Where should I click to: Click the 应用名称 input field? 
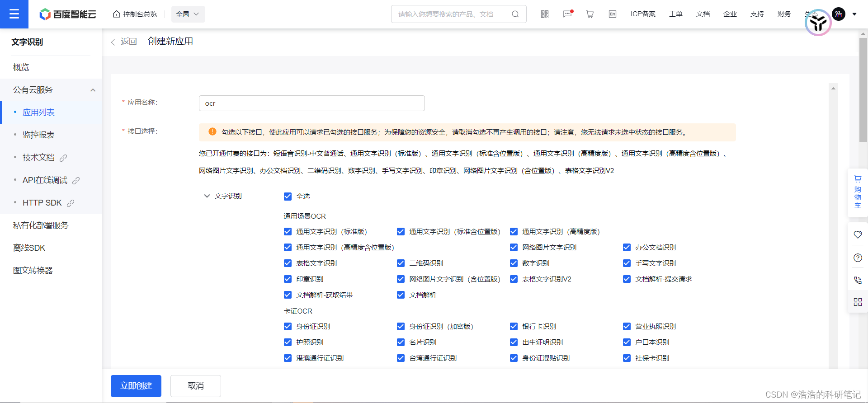tap(312, 103)
